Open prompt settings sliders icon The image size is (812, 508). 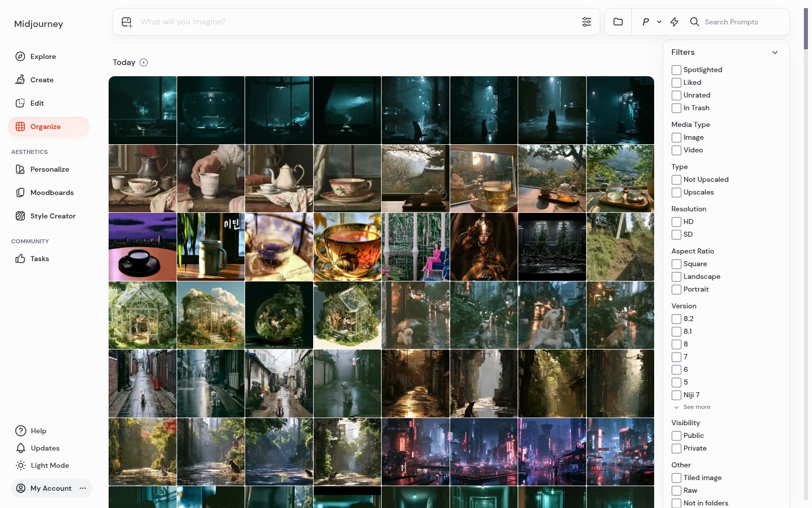click(587, 22)
